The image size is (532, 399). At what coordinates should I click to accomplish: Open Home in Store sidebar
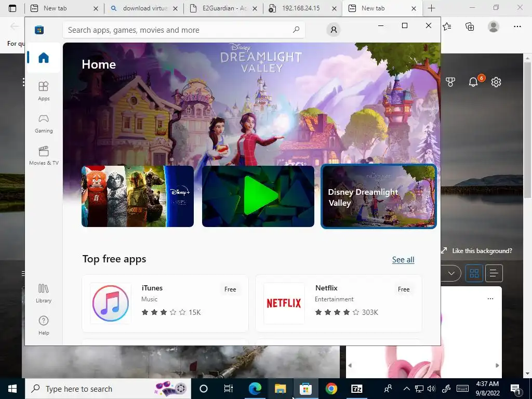(x=44, y=58)
